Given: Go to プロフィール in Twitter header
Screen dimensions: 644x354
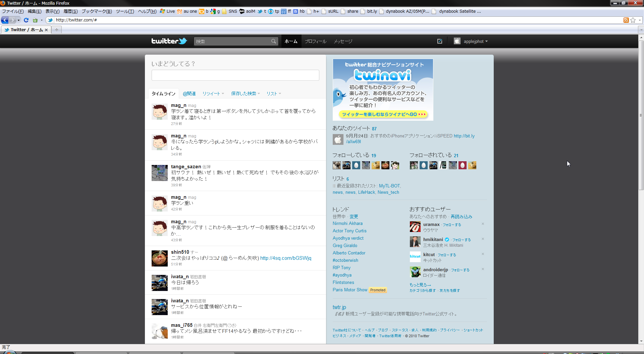Looking at the screenshot, I should [315, 41].
